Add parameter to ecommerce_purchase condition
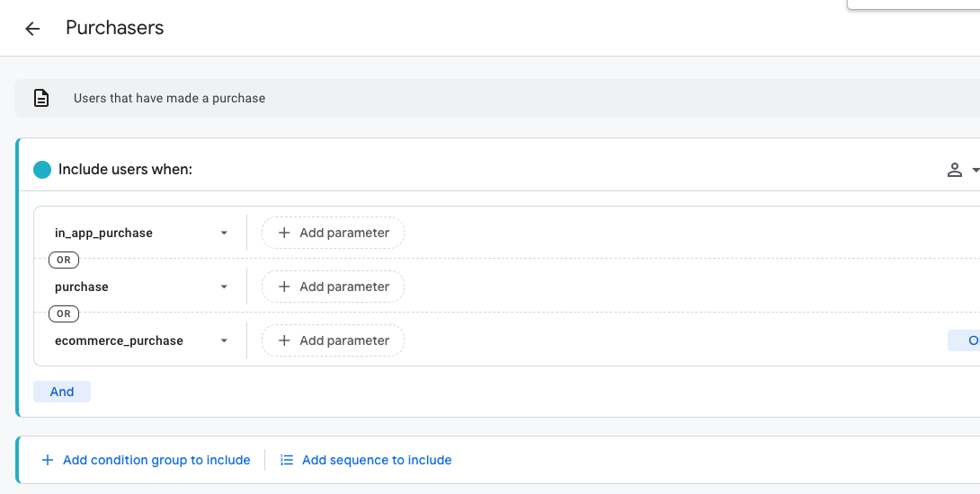The height and width of the screenshot is (494, 980). [334, 340]
